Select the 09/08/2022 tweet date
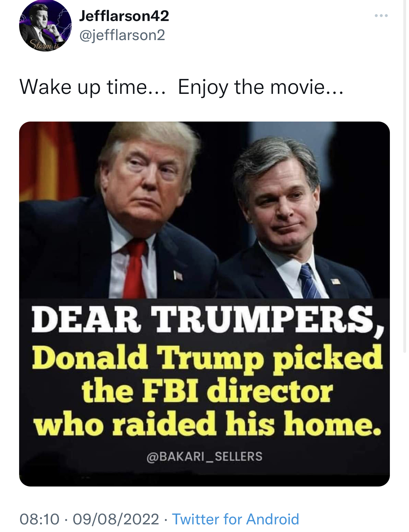 (116, 519)
